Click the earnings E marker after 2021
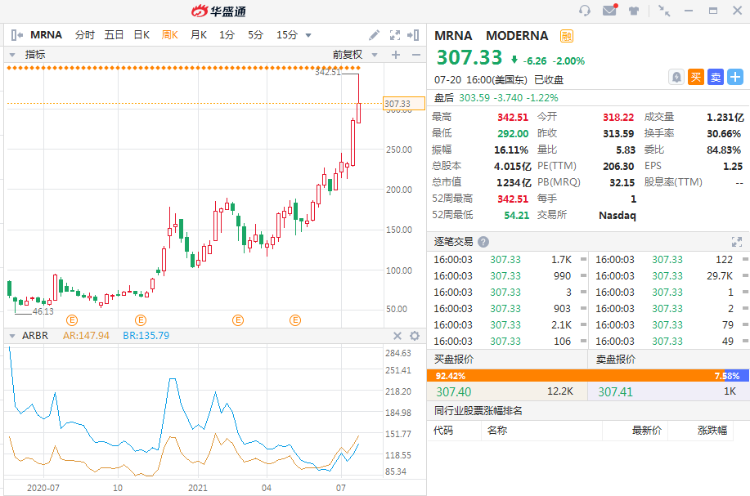Image resolution: width=750 pixels, height=496 pixels. [x=238, y=320]
